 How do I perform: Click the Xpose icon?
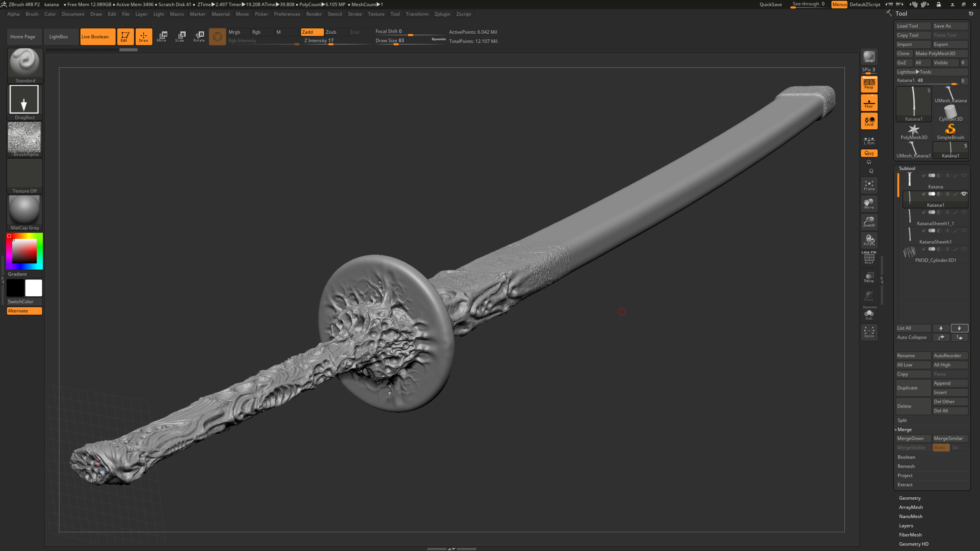(869, 332)
